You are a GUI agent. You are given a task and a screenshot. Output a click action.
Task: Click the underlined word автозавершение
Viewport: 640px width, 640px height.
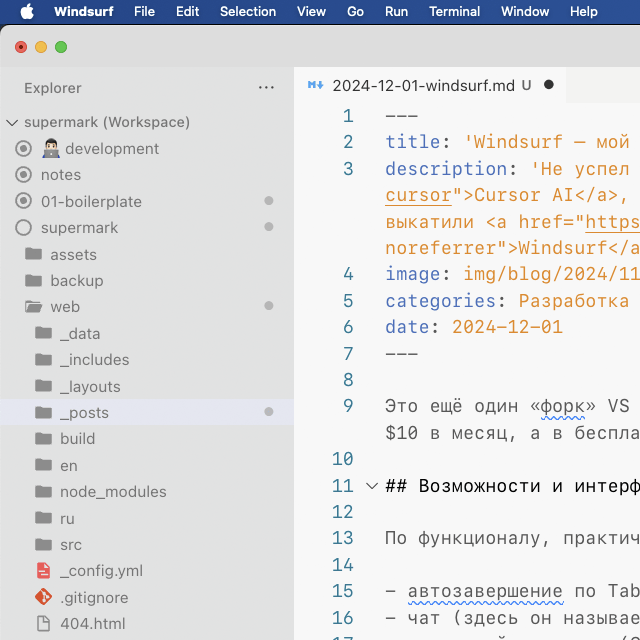pos(485,591)
